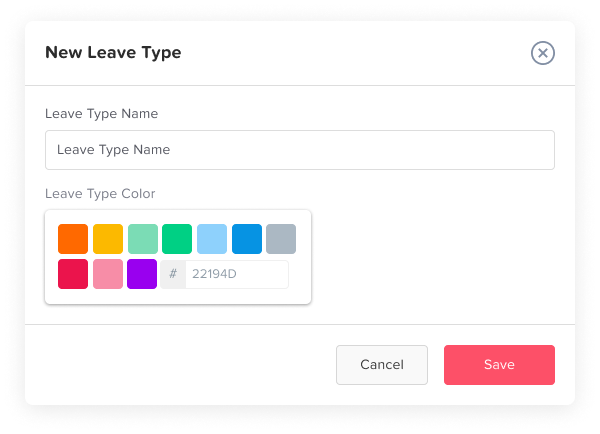Image resolution: width=600 pixels, height=434 pixels.
Task: Select the bright green color swatch
Action: [x=177, y=239]
